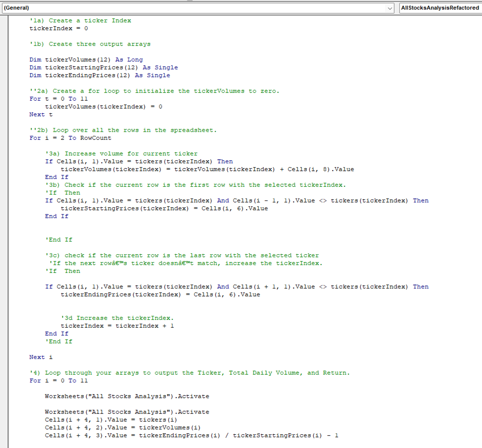This screenshot has width=482, height=448.
Task: Click the line For t = 0 To 11
Action: click(59, 99)
